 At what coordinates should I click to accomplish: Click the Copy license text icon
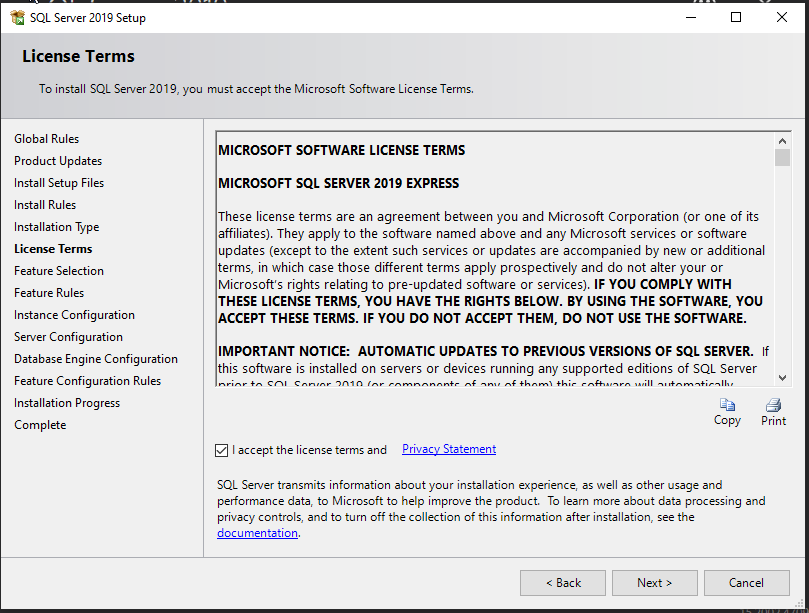click(x=727, y=405)
